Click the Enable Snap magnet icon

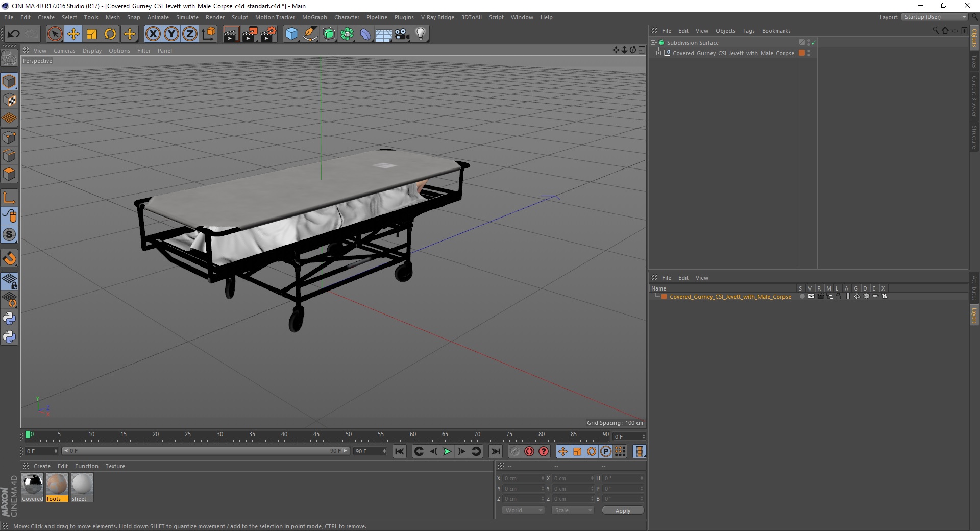9,258
